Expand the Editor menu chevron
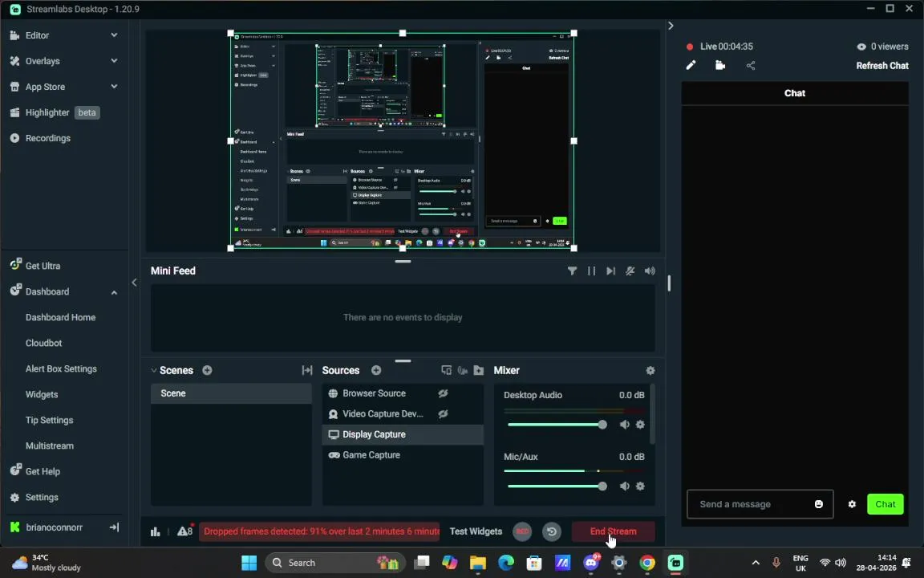This screenshot has height=578, width=924. (114, 35)
